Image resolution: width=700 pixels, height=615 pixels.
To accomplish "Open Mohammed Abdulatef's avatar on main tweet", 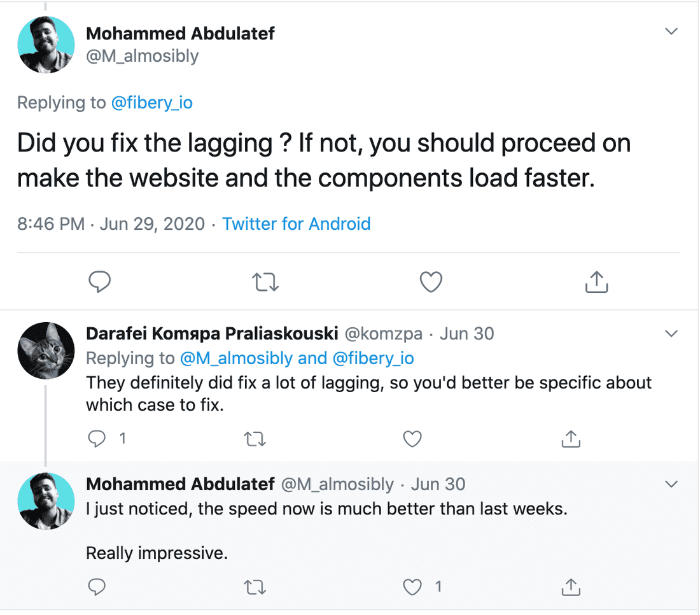I will tap(45, 44).
